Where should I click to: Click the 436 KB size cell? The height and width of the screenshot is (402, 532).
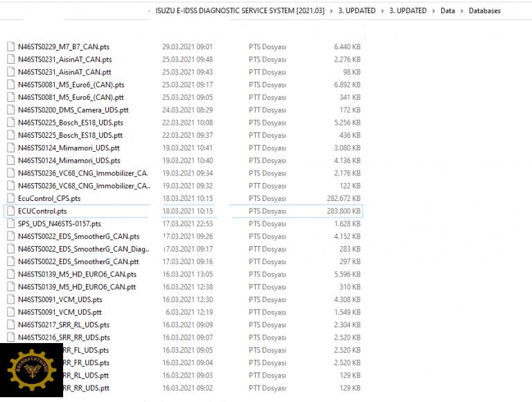point(350,135)
